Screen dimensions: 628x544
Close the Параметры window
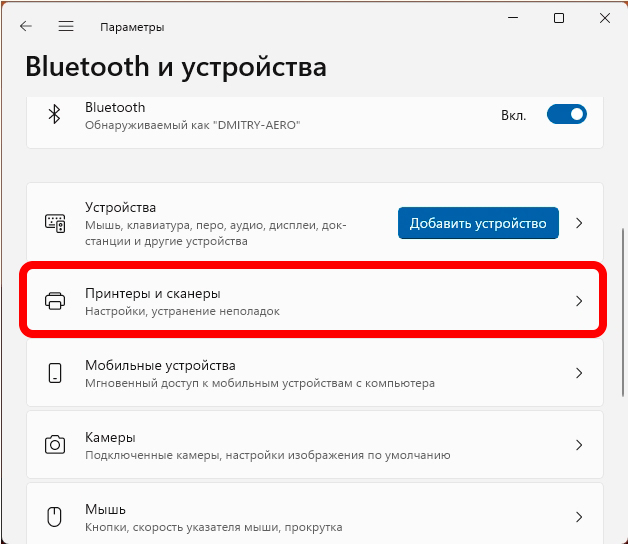(x=605, y=18)
